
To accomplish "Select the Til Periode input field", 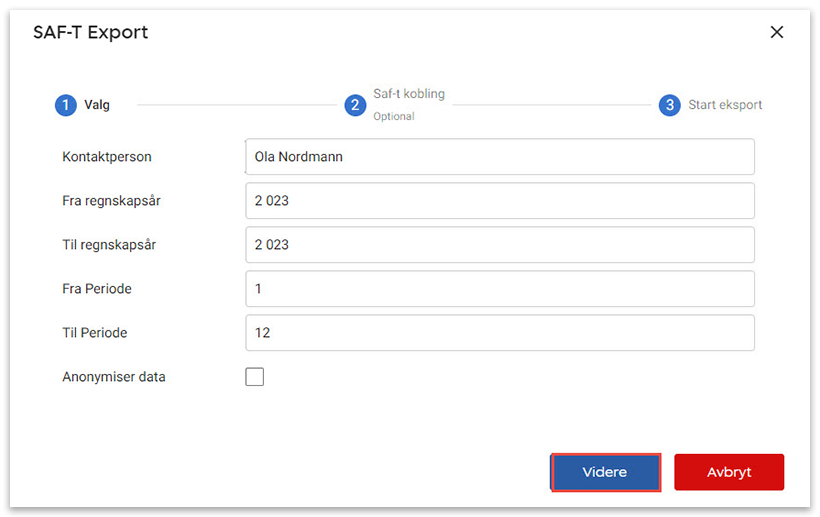I will (499, 333).
